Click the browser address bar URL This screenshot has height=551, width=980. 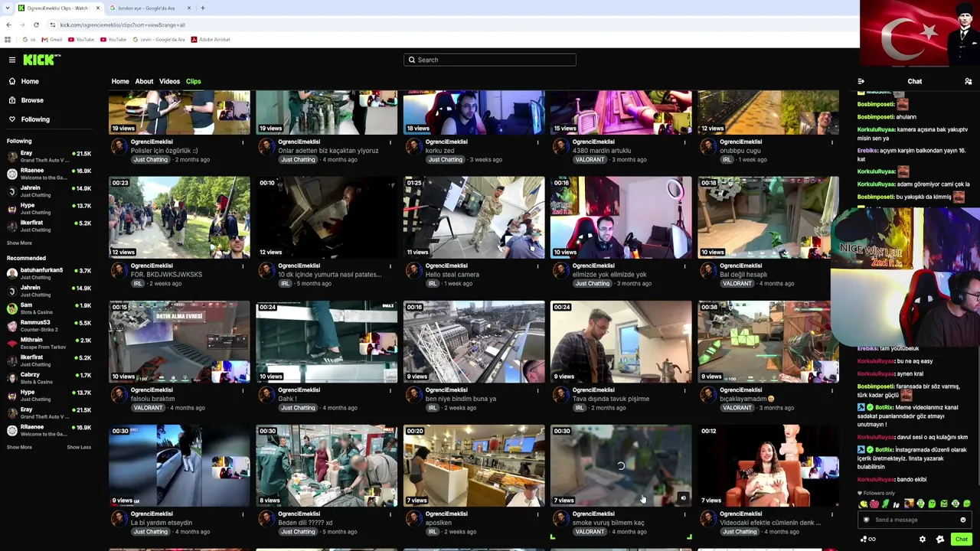[122, 24]
